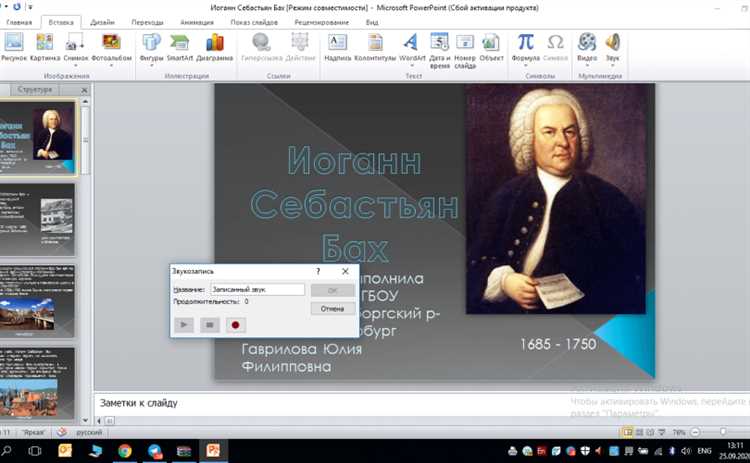The image size is (750, 463).
Task: Insert Дата и время (Date and time)
Action: [439, 43]
